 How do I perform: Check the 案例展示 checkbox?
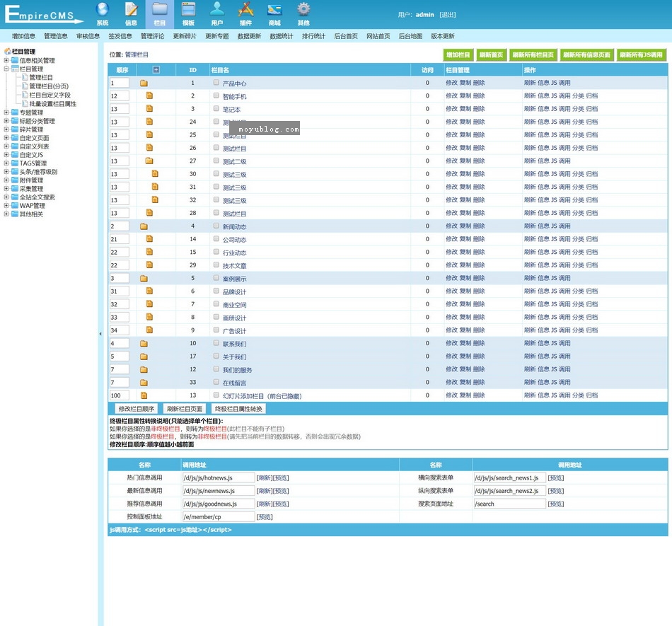(216, 278)
